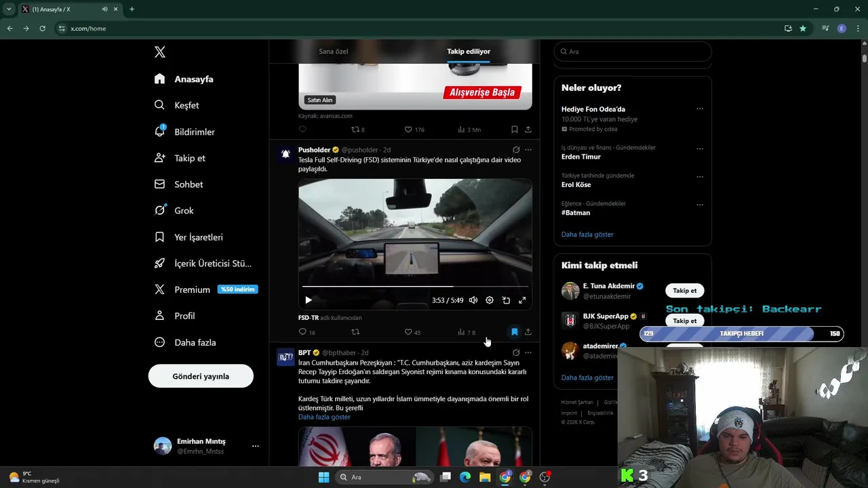Screen dimensions: 868x488
Task: Open FSD-TR source account link
Action: 309,318
